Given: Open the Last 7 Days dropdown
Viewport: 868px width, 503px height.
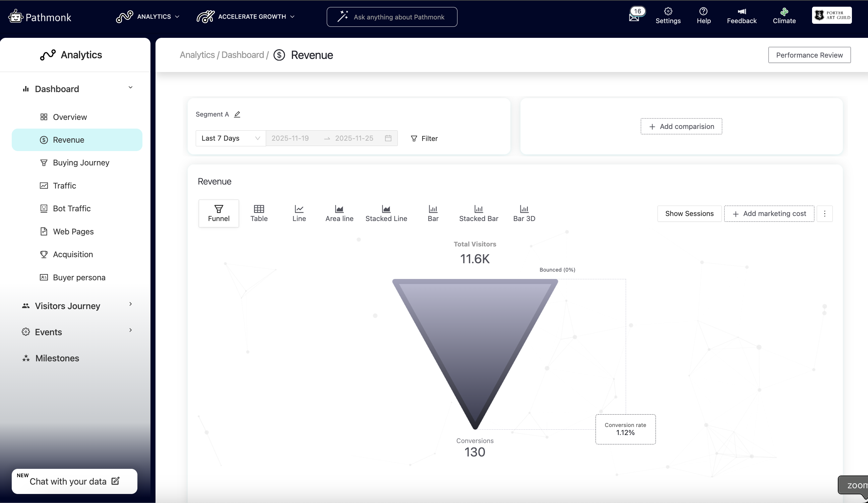Looking at the screenshot, I should pos(231,138).
